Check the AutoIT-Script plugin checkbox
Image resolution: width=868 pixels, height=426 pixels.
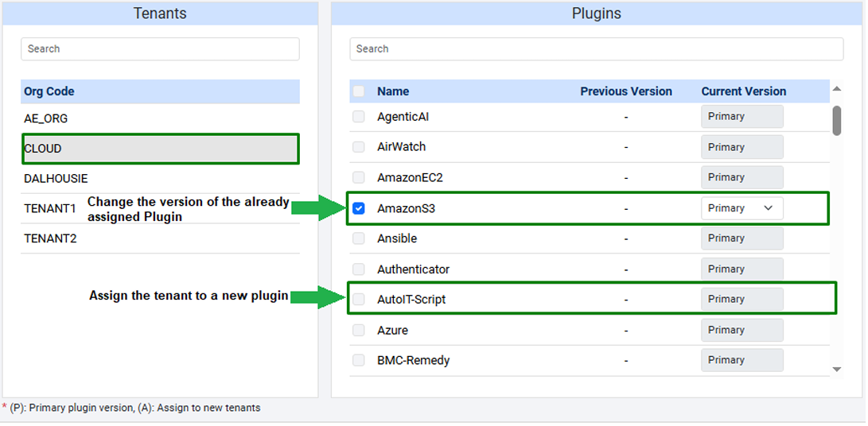pos(359,300)
